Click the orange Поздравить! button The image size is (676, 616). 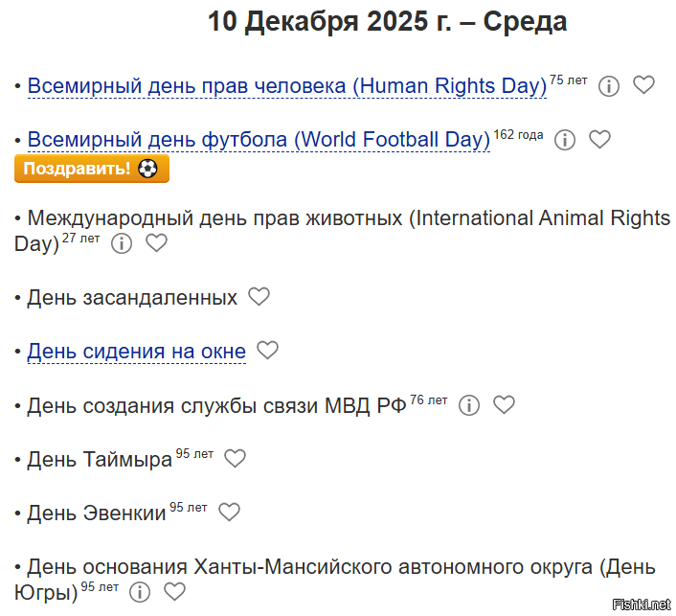click(91, 169)
